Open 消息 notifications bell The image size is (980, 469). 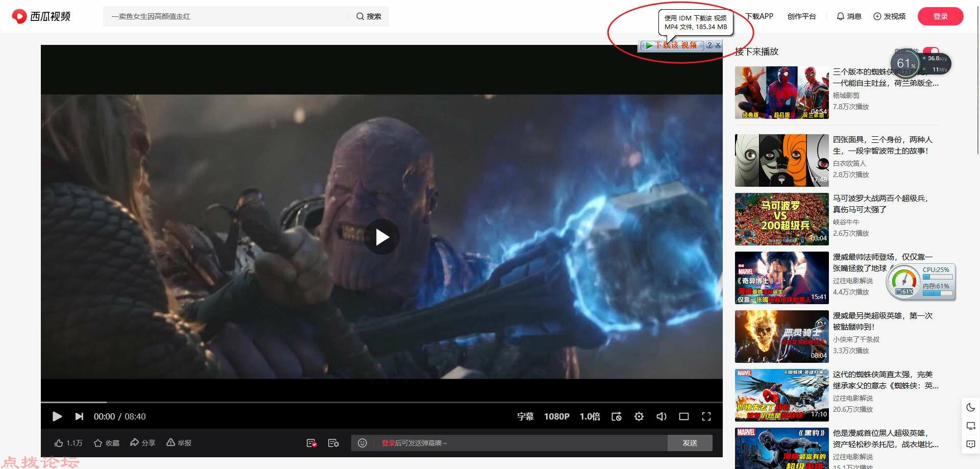(849, 16)
